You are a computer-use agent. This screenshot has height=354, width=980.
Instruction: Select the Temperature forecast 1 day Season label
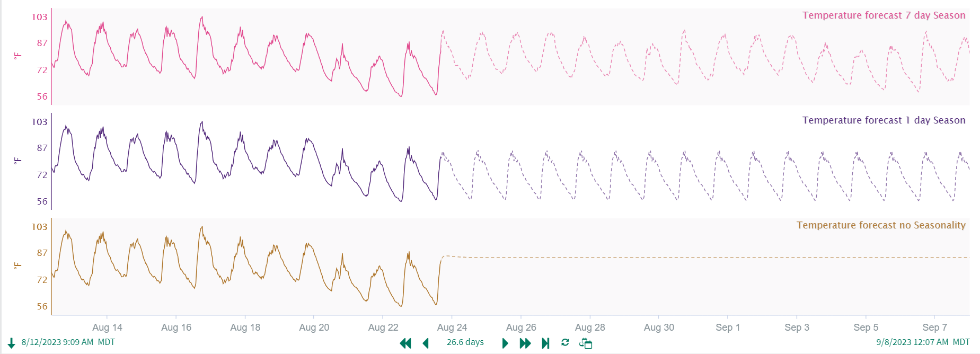[884, 120]
